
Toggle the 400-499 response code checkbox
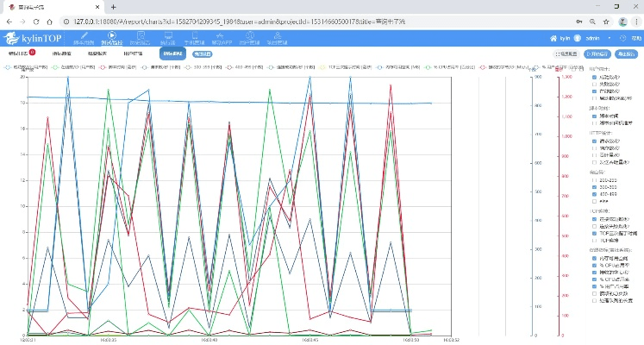click(x=592, y=194)
